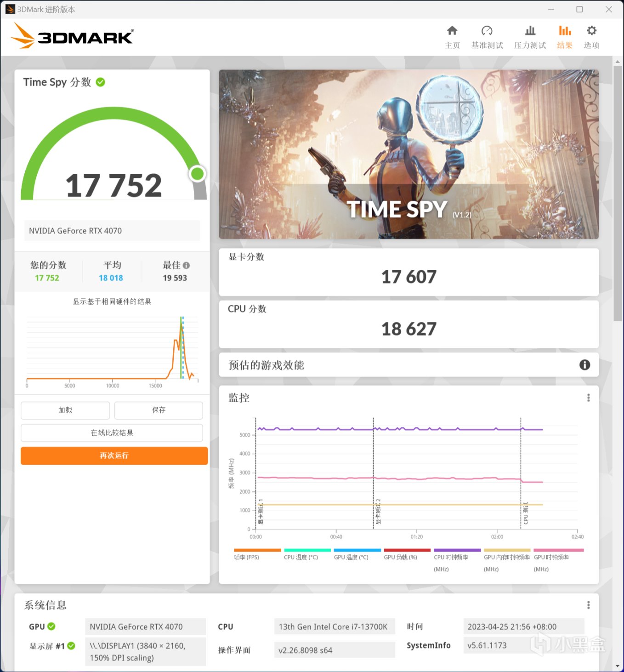Click green check next to 显示屏 #1
Viewport: 624px width, 672px height.
click(x=71, y=646)
